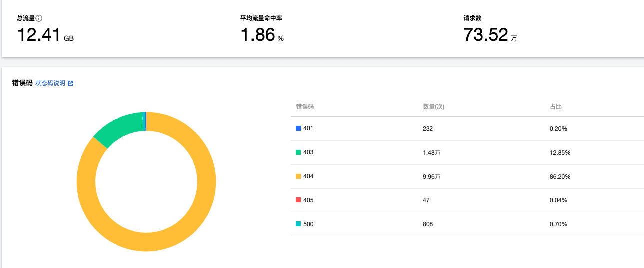
Task: Select the green 403 legend swatch
Action: 298,152
